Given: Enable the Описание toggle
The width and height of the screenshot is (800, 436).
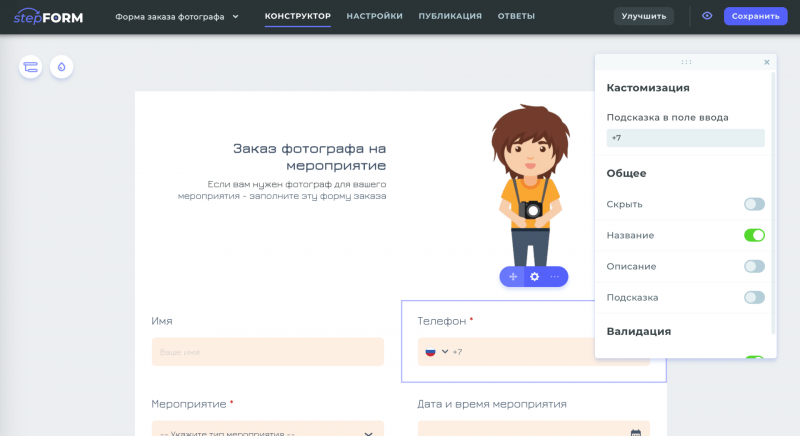Looking at the screenshot, I should point(754,266).
